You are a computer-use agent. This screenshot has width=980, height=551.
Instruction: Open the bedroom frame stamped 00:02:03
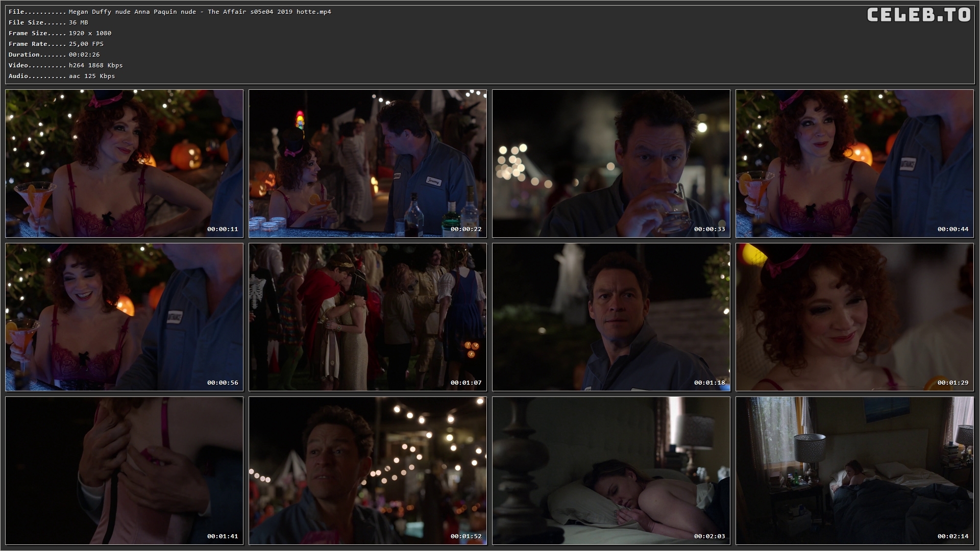(x=611, y=471)
